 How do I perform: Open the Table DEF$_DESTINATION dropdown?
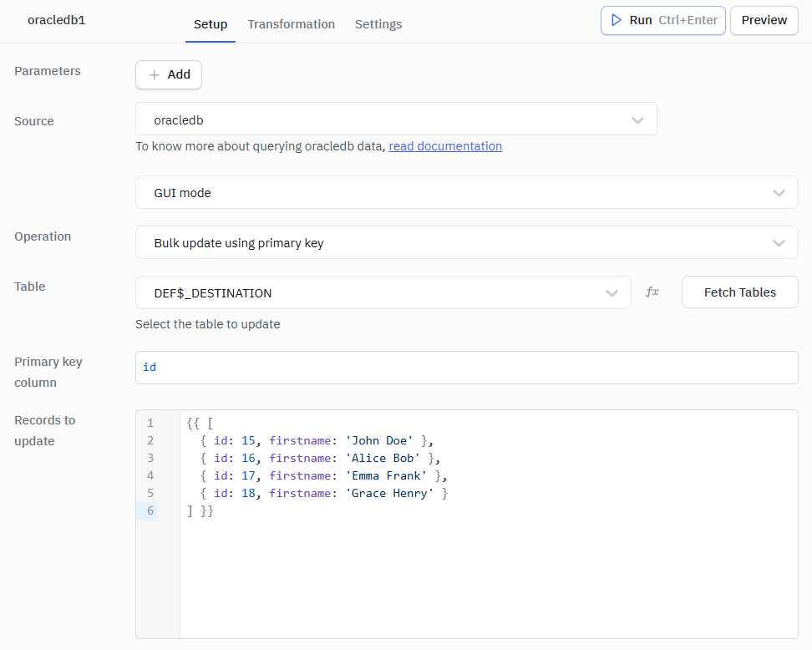pyautogui.click(x=383, y=292)
